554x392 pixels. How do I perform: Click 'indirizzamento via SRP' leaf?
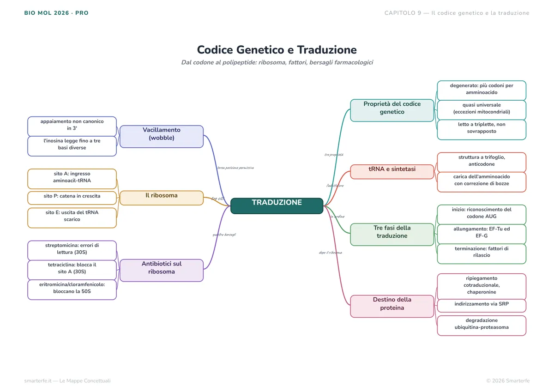(482, 306)
